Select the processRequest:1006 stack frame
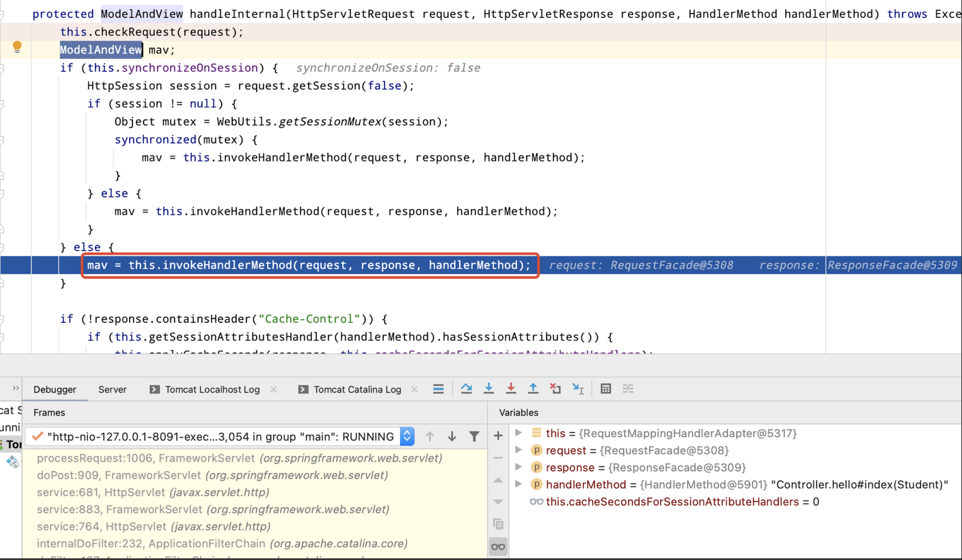The image size is (962, 560). point(254,458)
